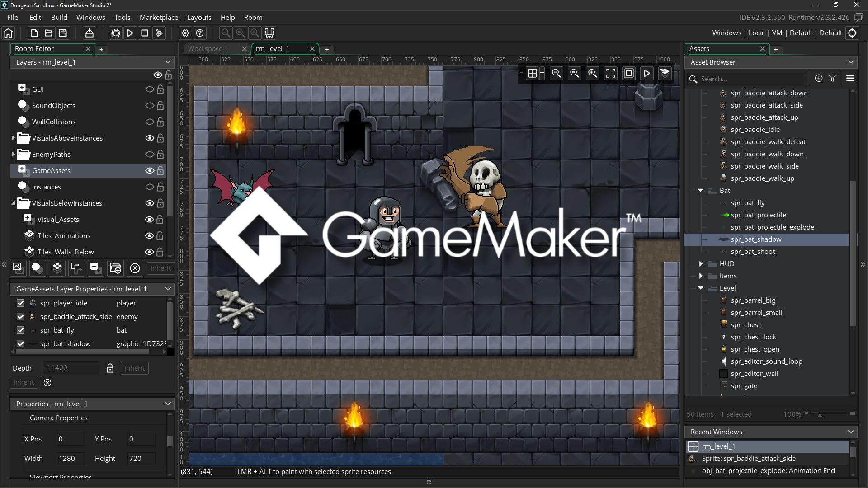Toggle visibility of the GUI layer
The height and width of the screenshot is (488, 868).
150,89
